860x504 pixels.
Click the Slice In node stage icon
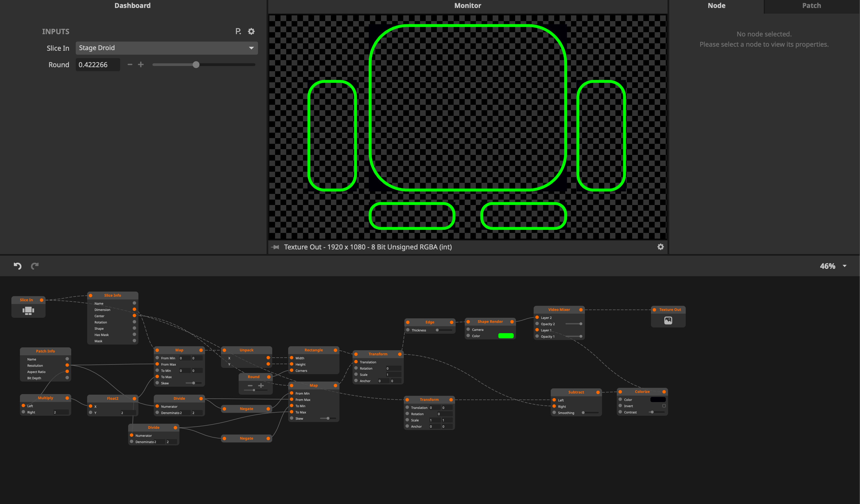[x=28, y=310]
